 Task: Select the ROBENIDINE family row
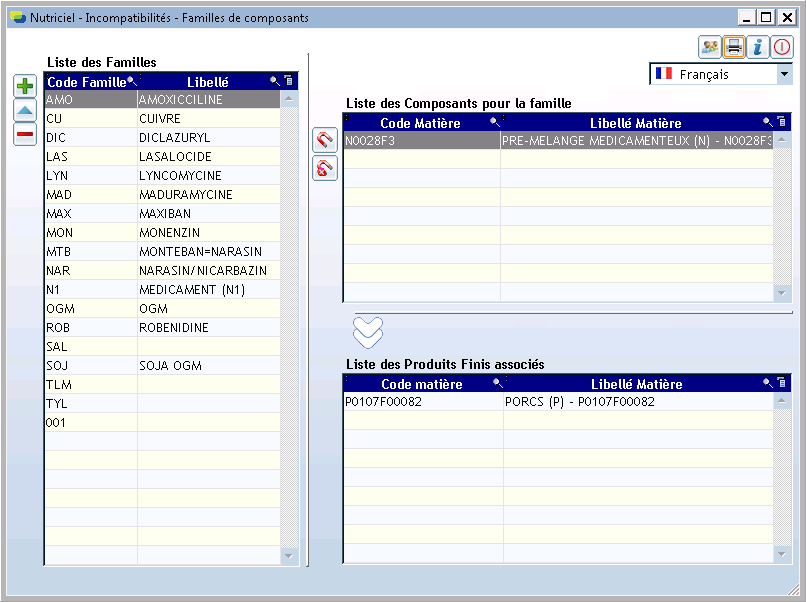click(162, 327)
